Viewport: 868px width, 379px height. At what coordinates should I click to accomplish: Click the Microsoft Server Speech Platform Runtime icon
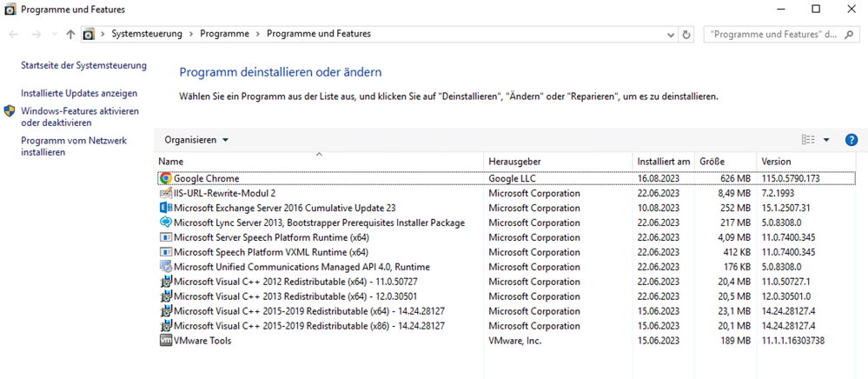[165, 237]
